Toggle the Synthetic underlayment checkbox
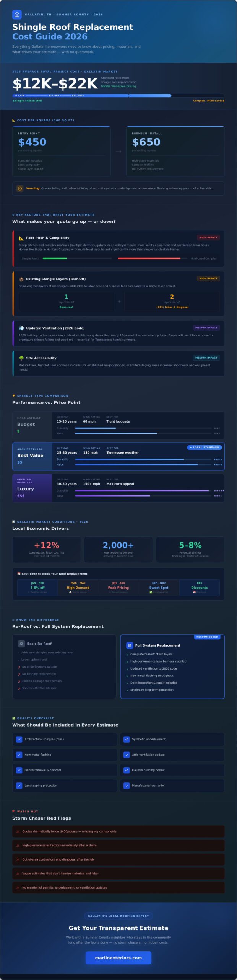Viewport: 237px width, 980px height. coord(127,739)
